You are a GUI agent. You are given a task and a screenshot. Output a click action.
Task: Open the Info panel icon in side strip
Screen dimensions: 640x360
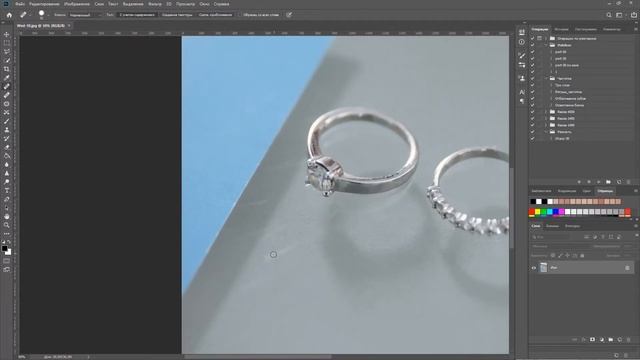[522, 42]
